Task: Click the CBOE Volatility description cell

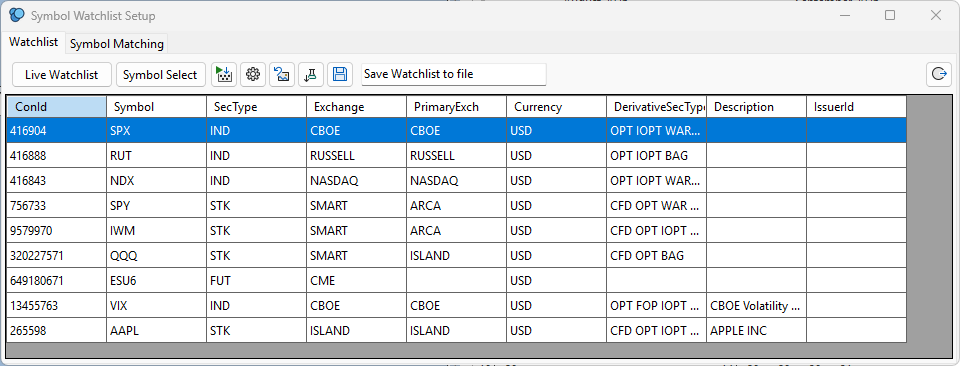Action: click(757, 305)
